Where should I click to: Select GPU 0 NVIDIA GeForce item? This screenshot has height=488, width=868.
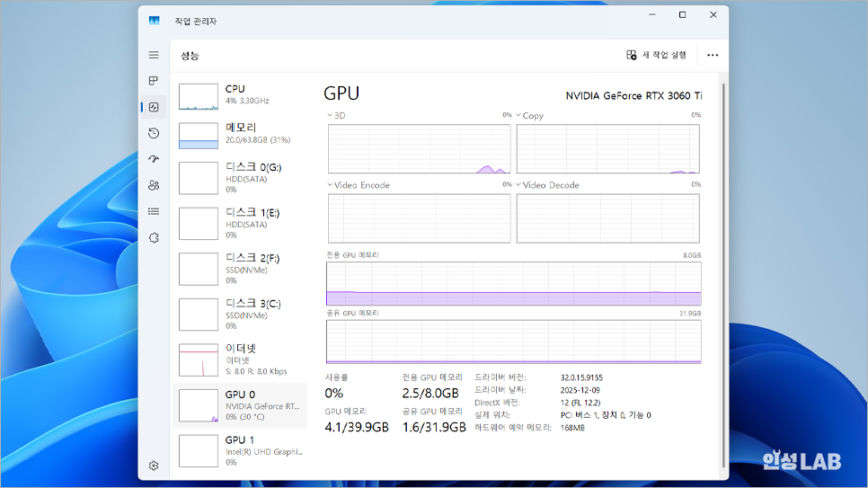tap(240, 405)
